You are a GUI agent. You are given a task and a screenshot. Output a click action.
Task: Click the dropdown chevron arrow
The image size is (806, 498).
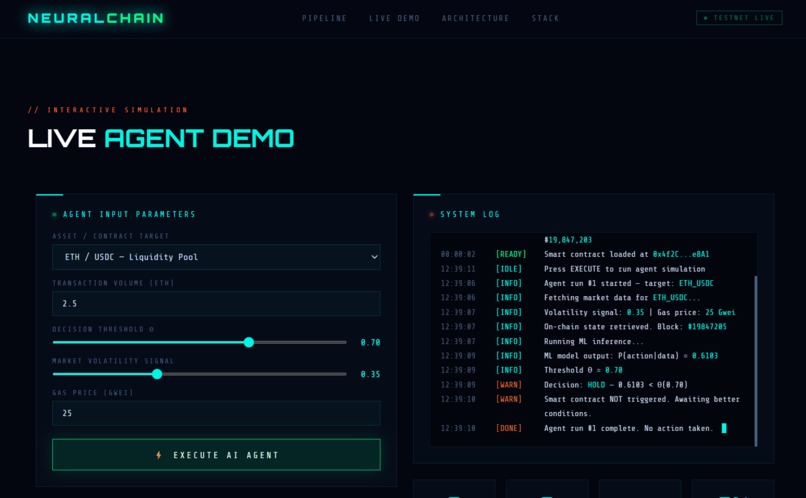click(x=374, y=257)
